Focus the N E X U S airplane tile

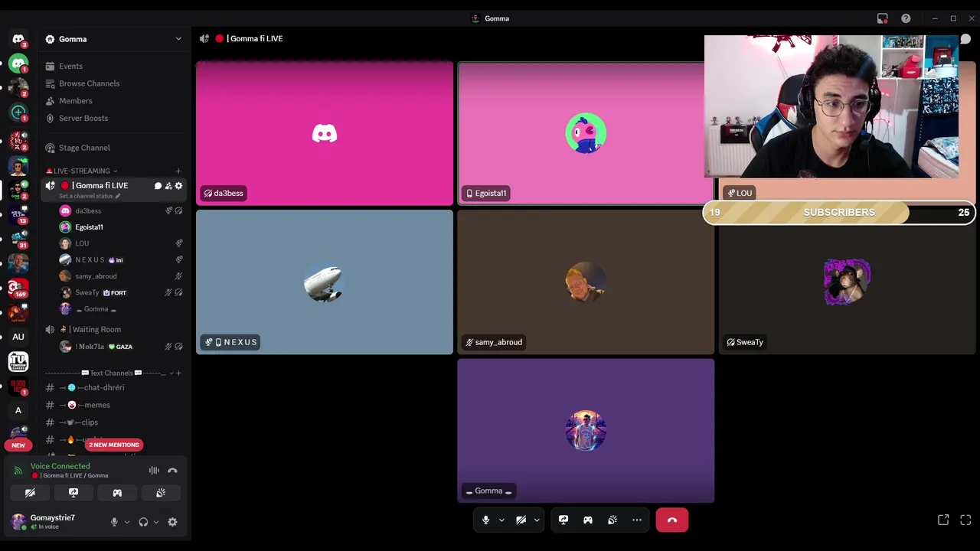pyautogui.click(x=325, y=282)
